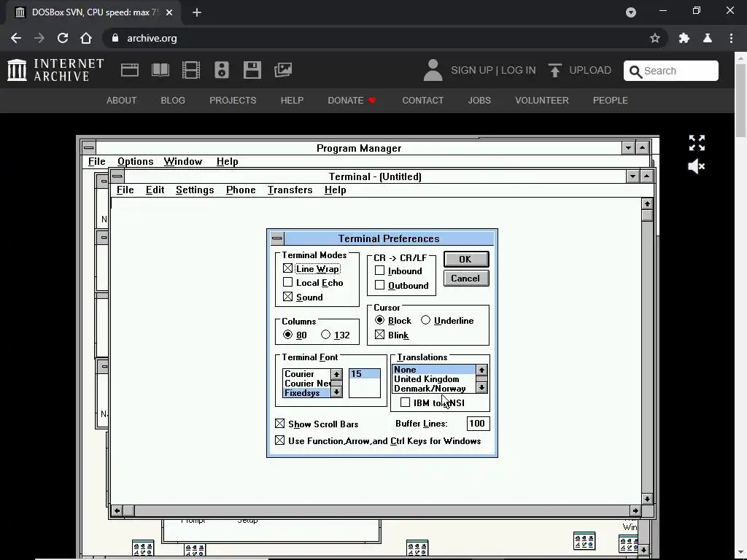The width and height of the screenshot is (747, 560).
Task: Open Program Manager control menu box
Action: click(88, 147)
